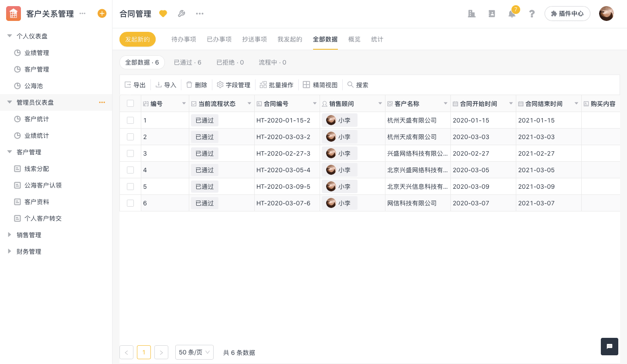The width and height of the screenshot is (627, 364).
Task: Select the 导入 import icon
Action: (x=166, y=85)
